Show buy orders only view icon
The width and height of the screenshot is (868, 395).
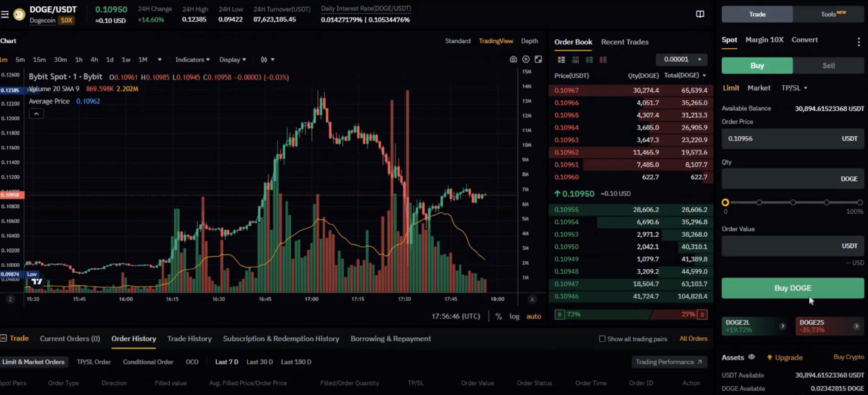point(589,60)
